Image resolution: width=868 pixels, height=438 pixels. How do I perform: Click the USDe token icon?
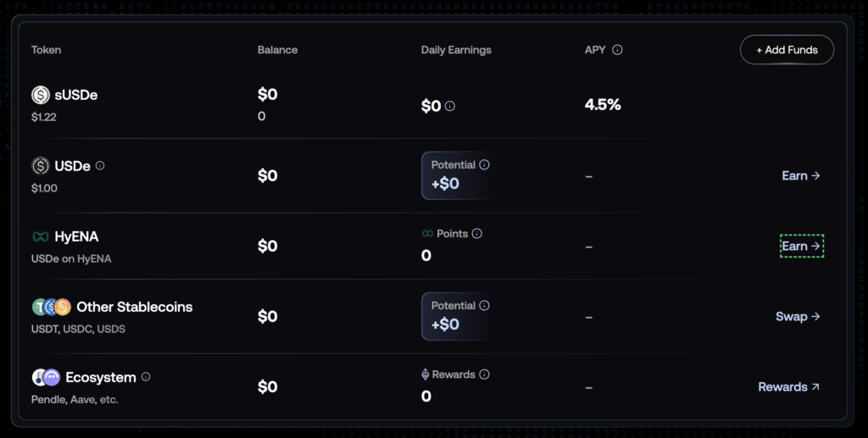click(41, 166)
